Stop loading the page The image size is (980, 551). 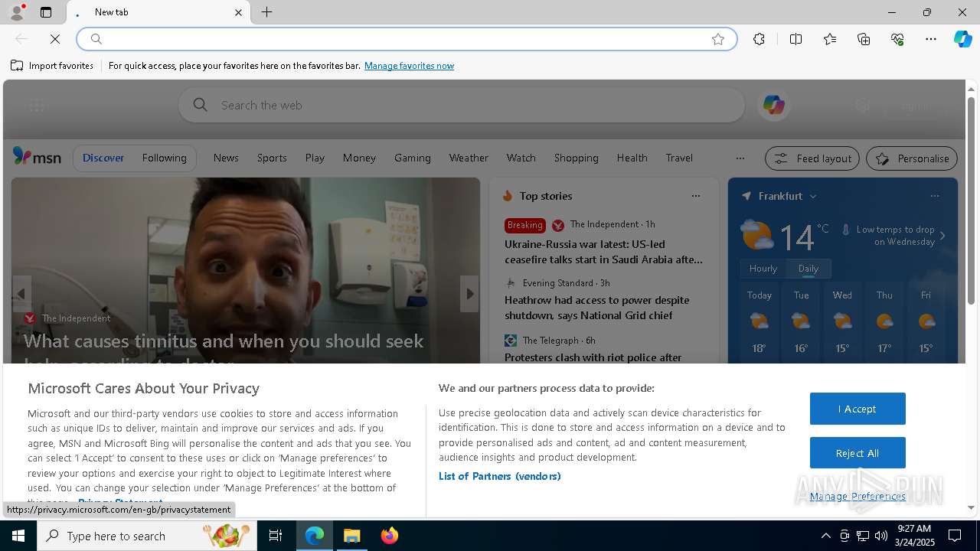pos(55,39)
